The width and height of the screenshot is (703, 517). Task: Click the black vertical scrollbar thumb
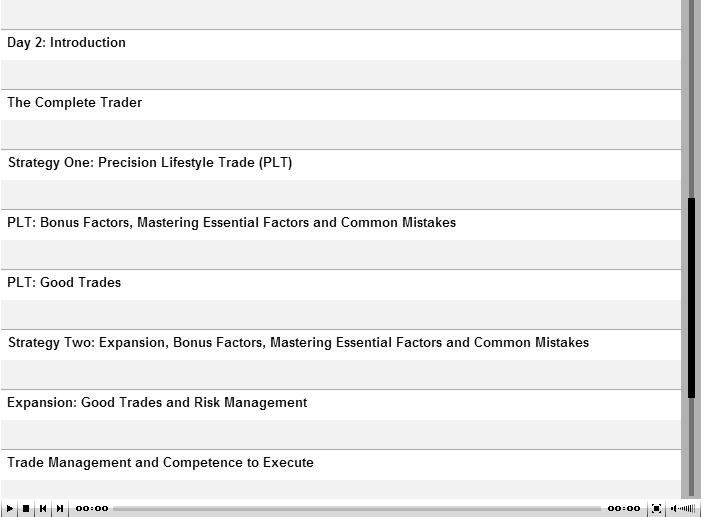[x=691, y=298]
